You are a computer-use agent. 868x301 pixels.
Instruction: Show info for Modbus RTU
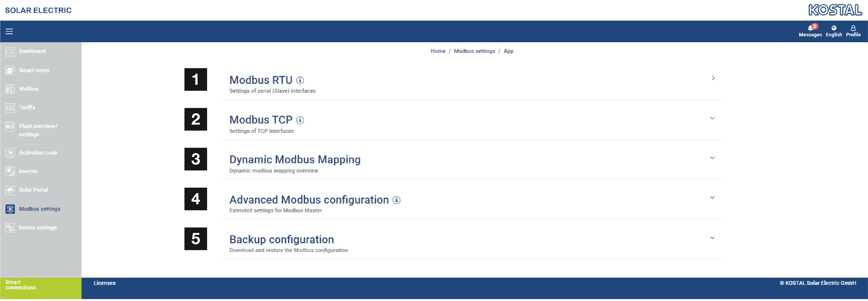pos(300,80)
